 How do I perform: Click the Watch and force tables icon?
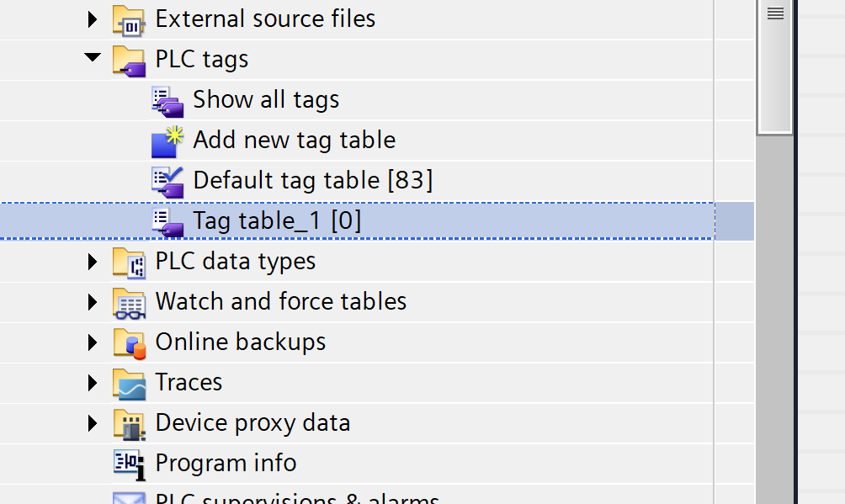(129, 302)
